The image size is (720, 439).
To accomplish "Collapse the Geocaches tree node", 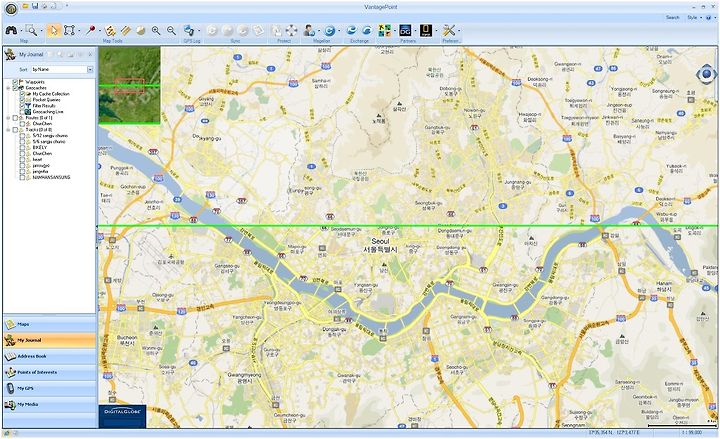I will pos(8,88).
